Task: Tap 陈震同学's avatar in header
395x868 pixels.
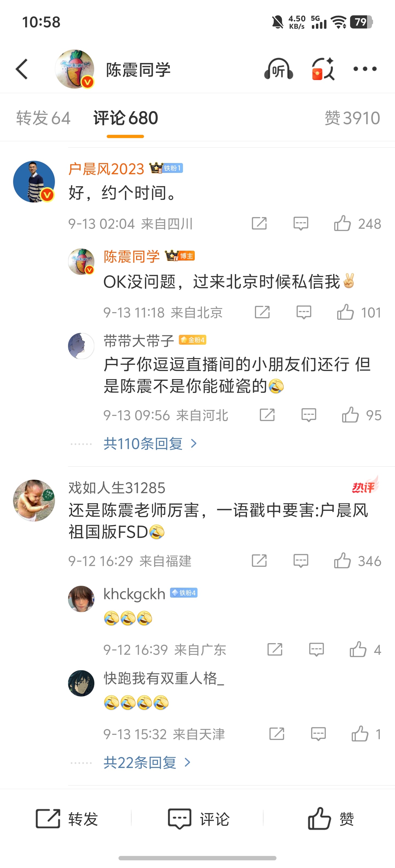Action: tap(75, 69)
